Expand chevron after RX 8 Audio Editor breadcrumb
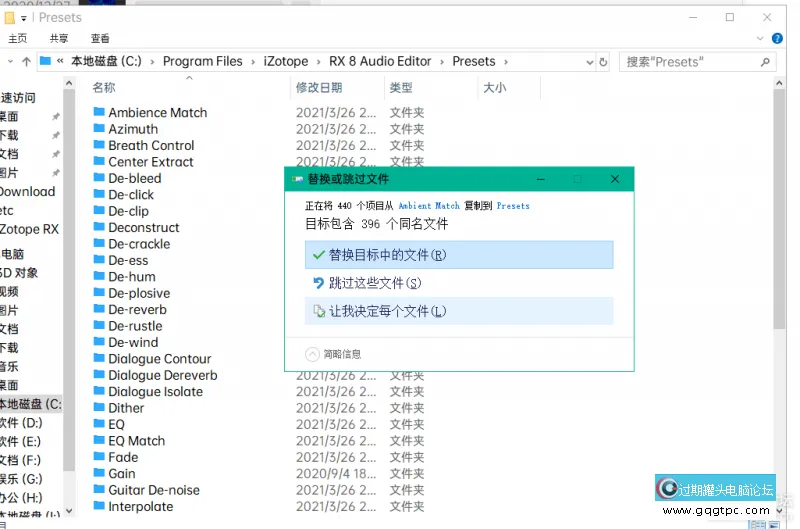Screen dimensions: 800x529 (441, 62)
